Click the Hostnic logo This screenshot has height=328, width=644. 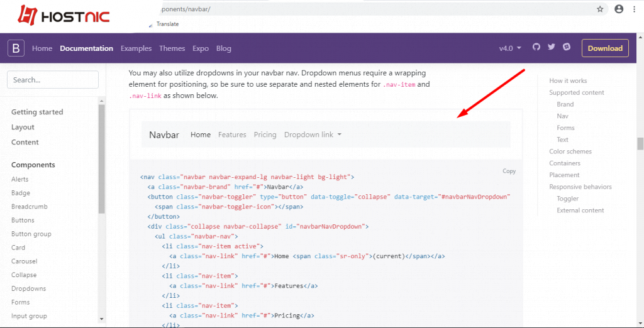coord(64,15)
